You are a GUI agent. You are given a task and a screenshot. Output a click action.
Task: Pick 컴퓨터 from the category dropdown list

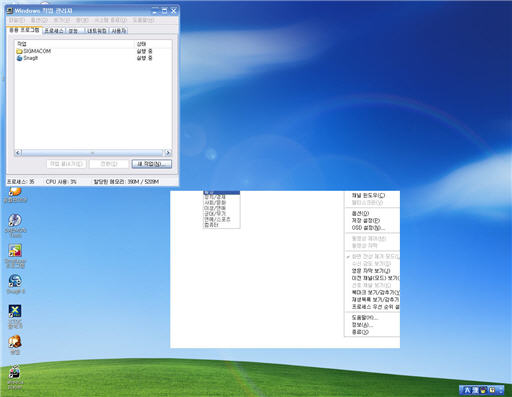click(221, 225)
